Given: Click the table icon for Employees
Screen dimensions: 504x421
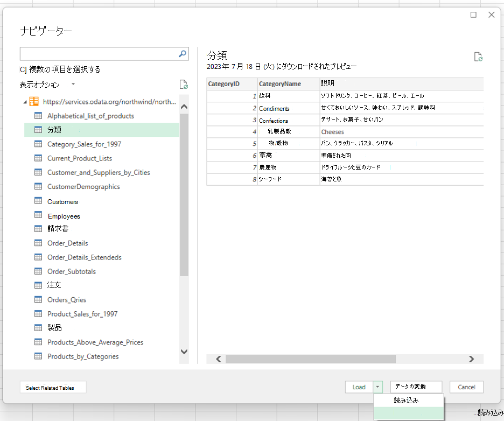Looking at the screenshot, I should [x=38, y=215].
